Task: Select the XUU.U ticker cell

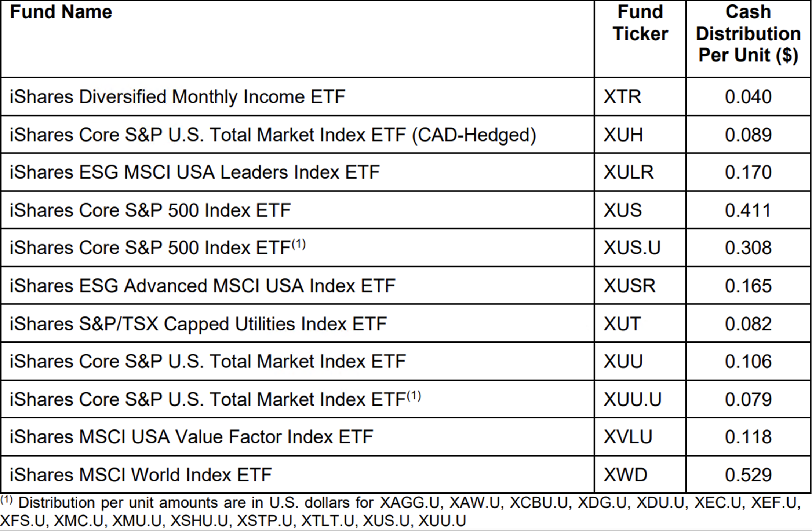Action: 632,399
